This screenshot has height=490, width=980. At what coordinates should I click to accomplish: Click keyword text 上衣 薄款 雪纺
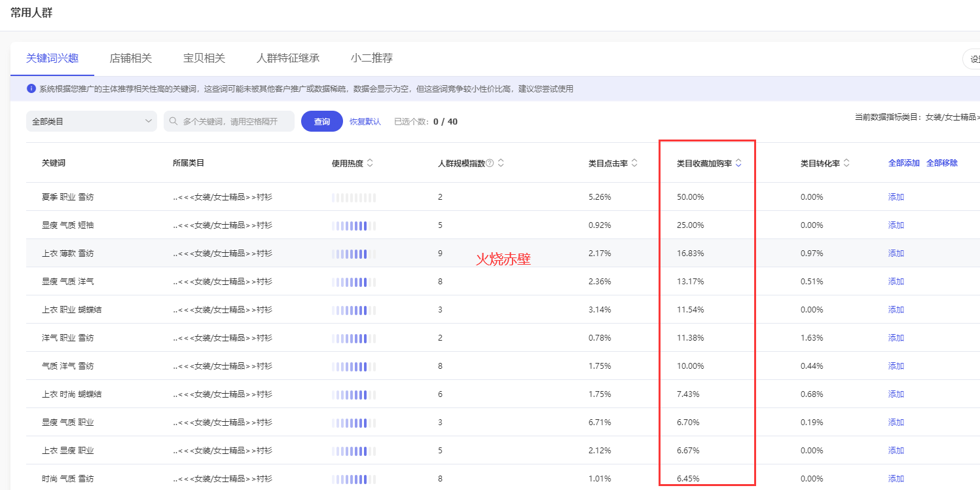67,254
